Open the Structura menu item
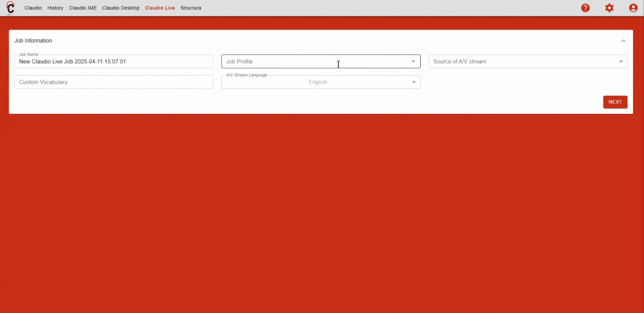The height and width of the screenshot is (313, 644). (191, 8)
